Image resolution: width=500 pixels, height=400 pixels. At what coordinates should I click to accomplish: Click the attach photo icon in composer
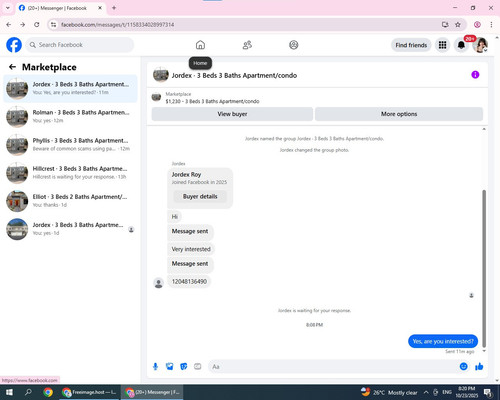(170, 367)
